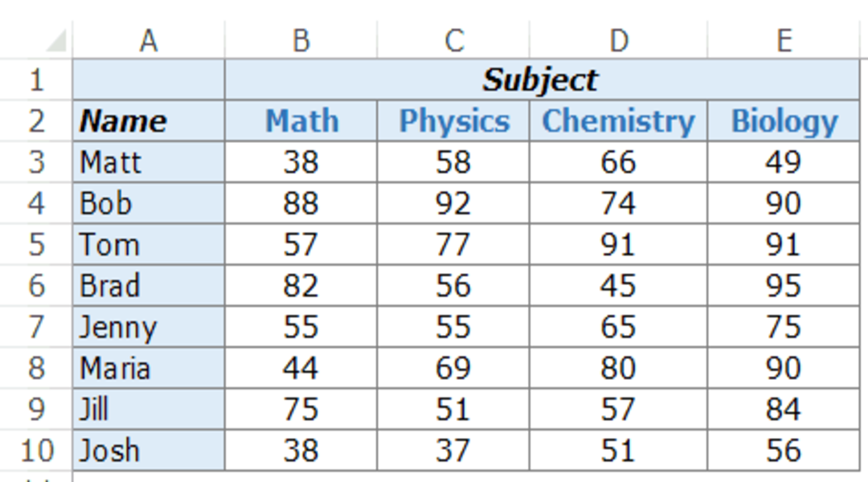Screen dimensions: 868x482
Task: Click the cell containing Jenny
Action: (149, 326)
